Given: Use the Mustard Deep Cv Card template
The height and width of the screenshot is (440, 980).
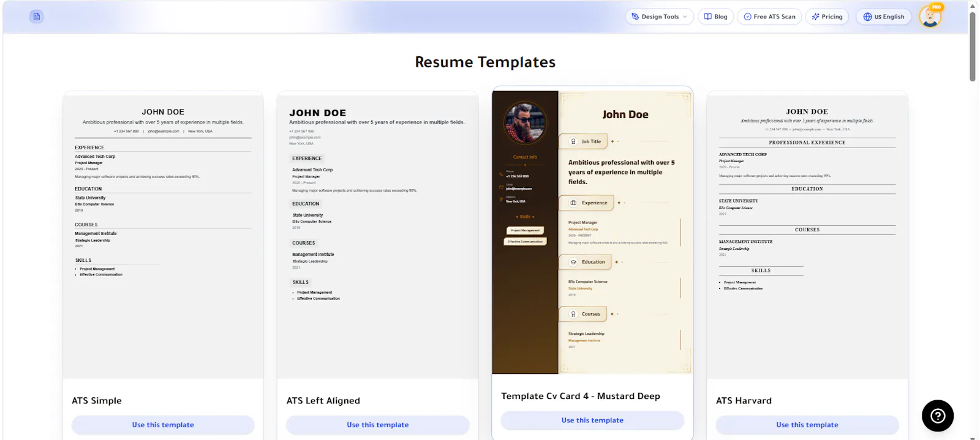Looking at the screenshot, I should click(592, 420).
